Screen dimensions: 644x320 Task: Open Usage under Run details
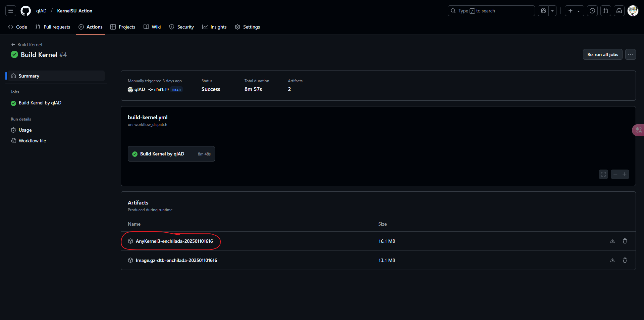(x=25, y=130)
